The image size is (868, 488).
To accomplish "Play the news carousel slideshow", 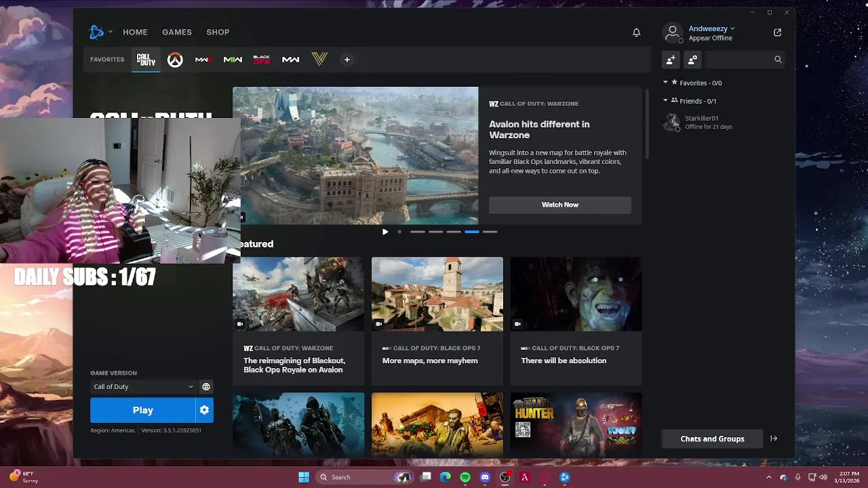I will pyautogui.click(x=385, y=232).
